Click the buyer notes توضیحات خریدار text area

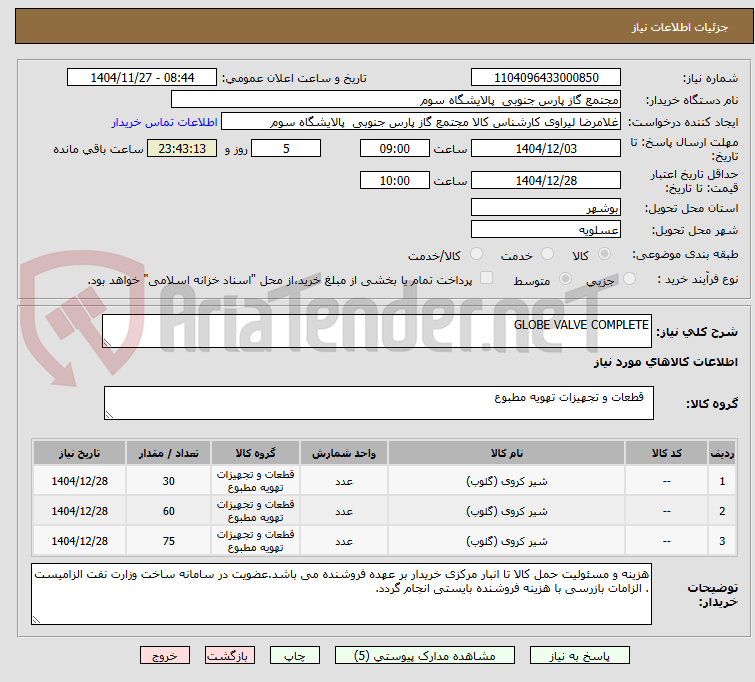[341, 594]
